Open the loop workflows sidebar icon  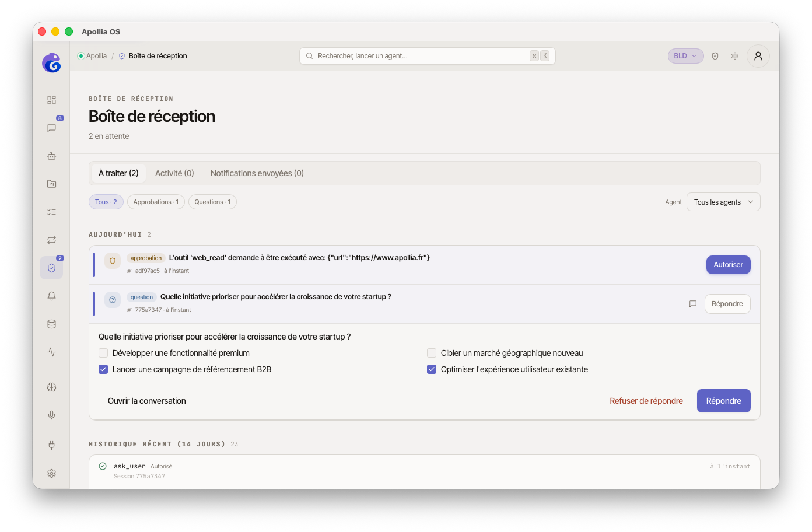pos(51,240)
